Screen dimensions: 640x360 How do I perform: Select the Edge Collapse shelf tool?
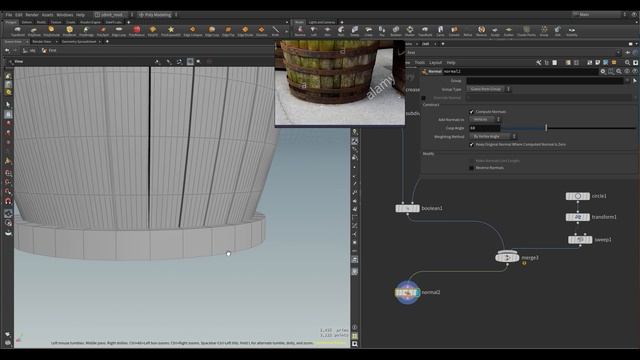click(193, 31)
